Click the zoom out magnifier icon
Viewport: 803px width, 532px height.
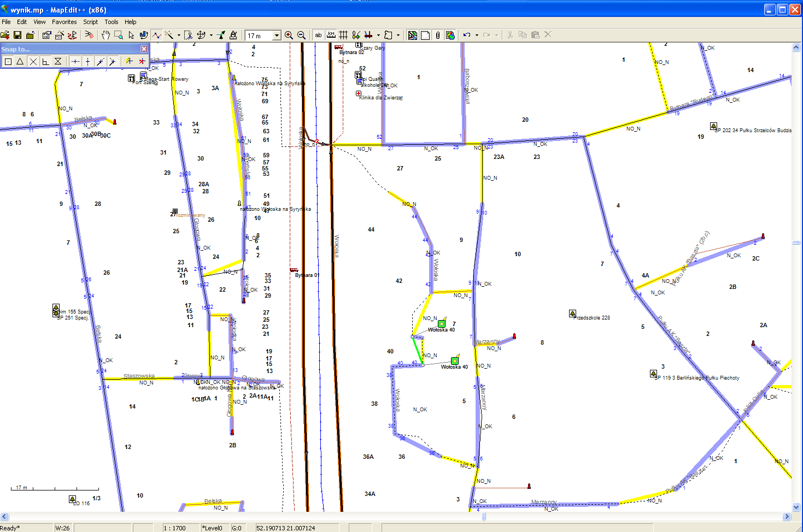pos(301,35)
